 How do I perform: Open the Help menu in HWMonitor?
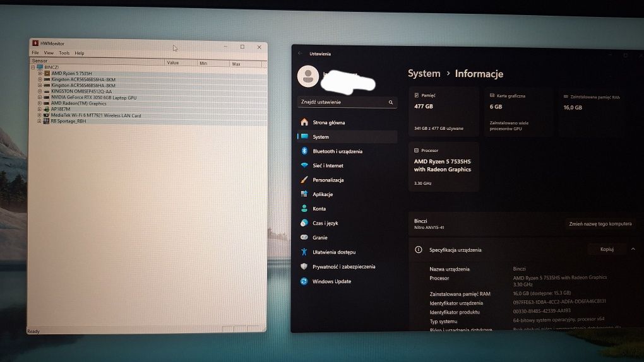pyautogui.click(x=80, y=53)
